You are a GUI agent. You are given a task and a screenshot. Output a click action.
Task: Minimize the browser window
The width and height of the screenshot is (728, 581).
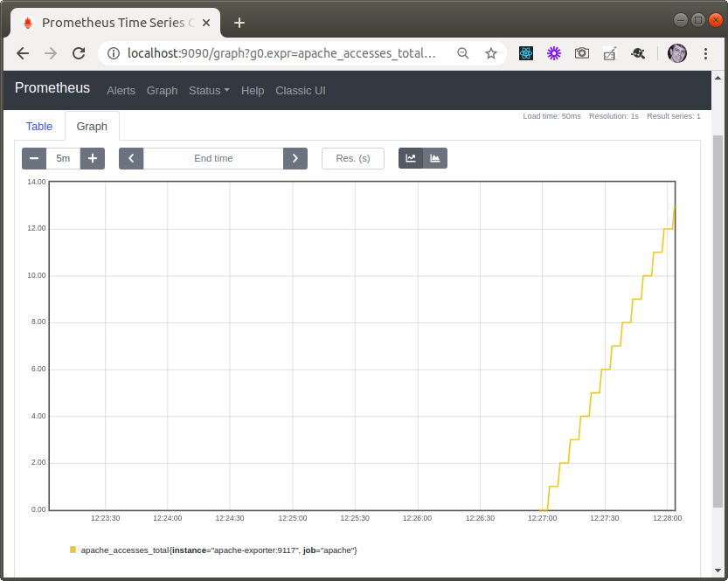[680, 20]
